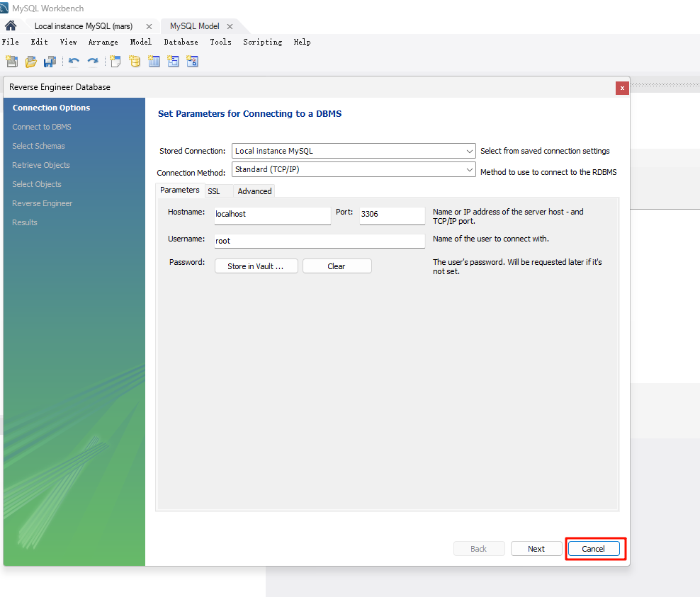
Task: Open the Stored Connection dropdown
Action: click(354, 151)
